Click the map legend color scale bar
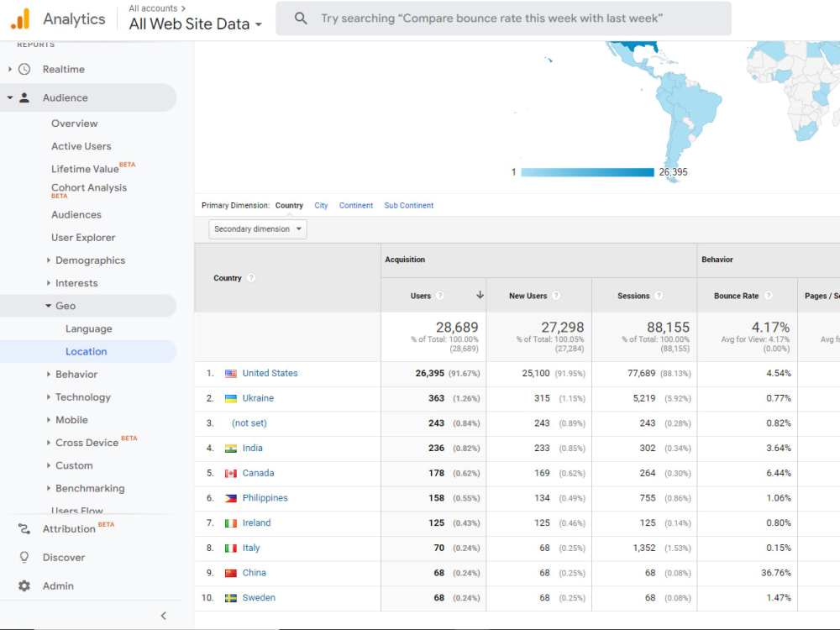Viewport: 840px width, 630px height. 587,172
